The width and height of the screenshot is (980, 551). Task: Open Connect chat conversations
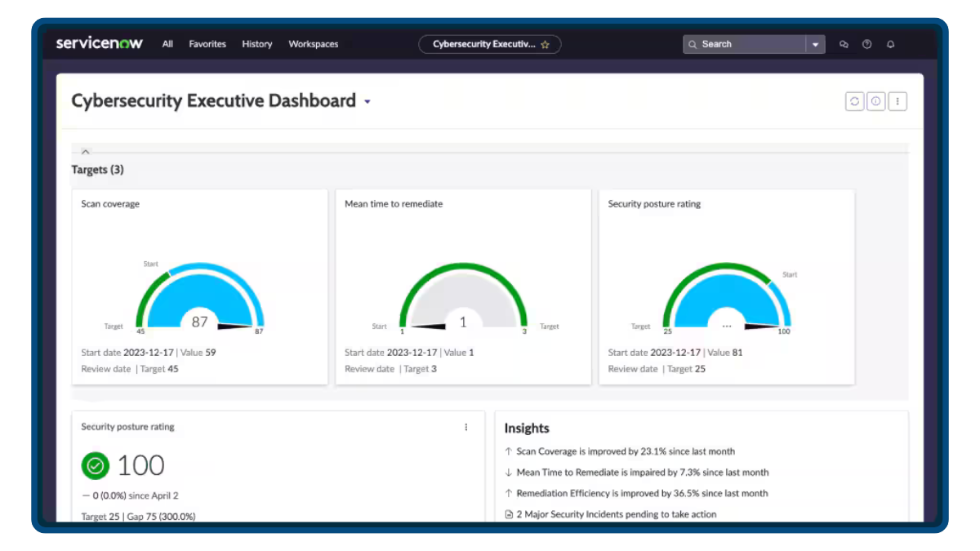click(x=844, y=43)
